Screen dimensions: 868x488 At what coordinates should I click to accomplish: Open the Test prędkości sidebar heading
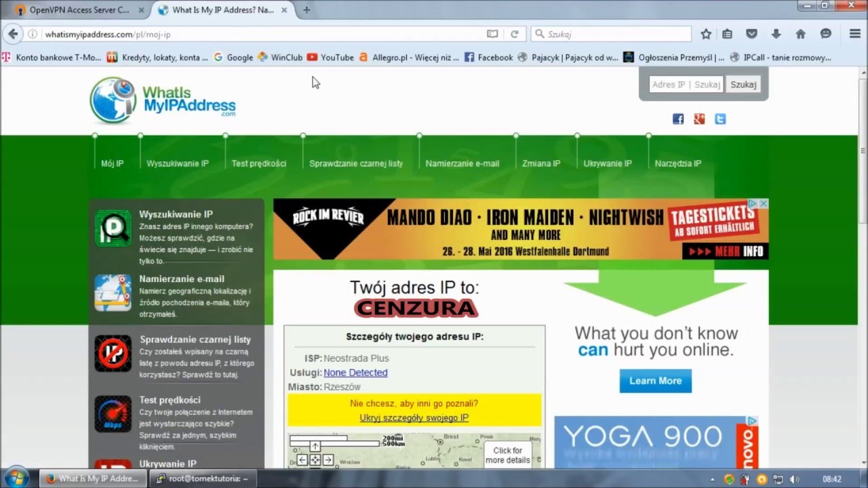tap(170, 400)
